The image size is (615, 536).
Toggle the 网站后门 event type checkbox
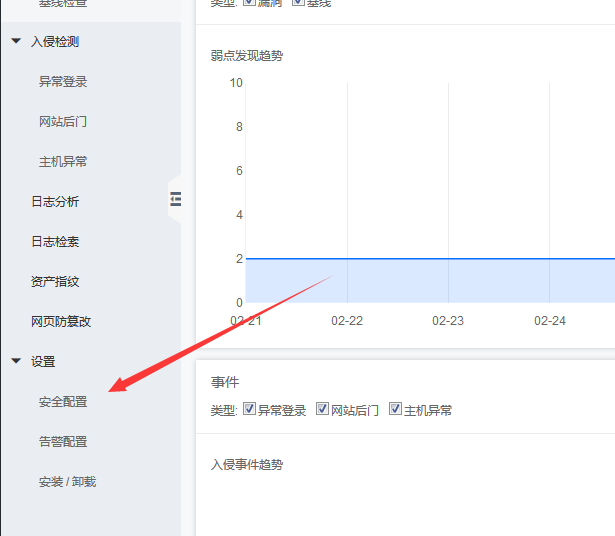click(322, 409)
